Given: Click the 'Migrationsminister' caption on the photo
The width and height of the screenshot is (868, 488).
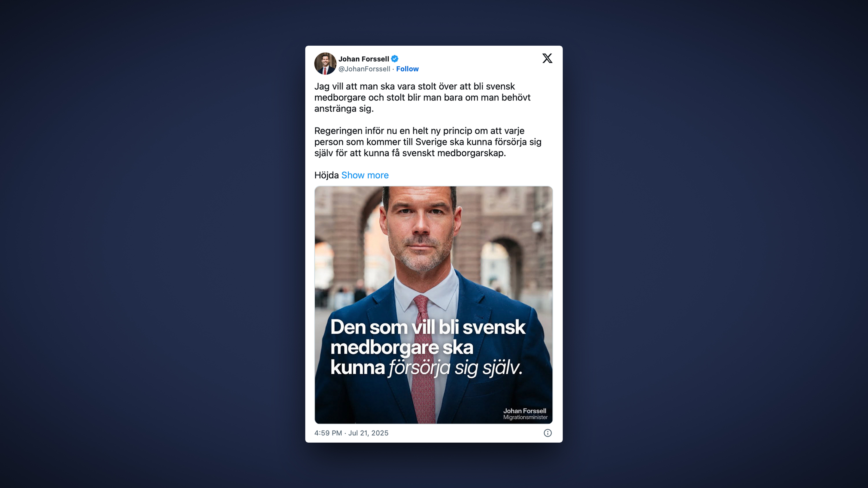Looking at the screenshot, I should coord(525,417).
